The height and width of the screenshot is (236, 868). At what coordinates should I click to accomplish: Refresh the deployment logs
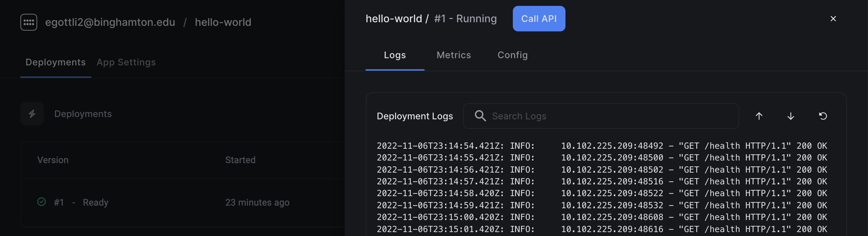coord(823,116)
